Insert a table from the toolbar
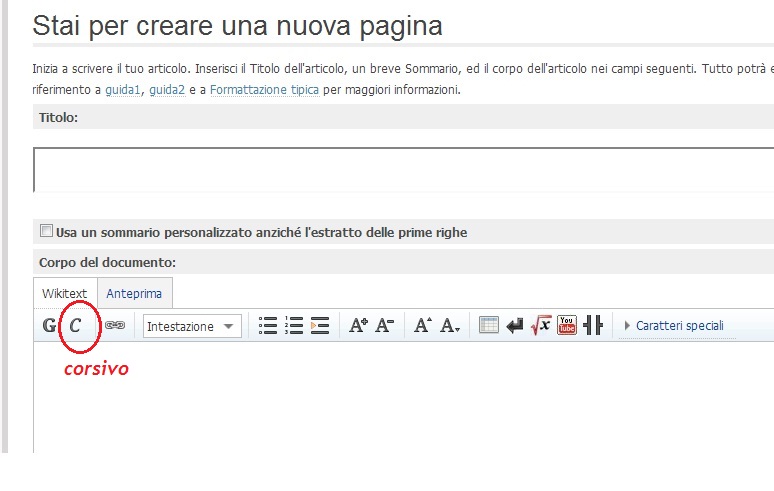Viewport: 774px width, 491px height. point(489,326)
